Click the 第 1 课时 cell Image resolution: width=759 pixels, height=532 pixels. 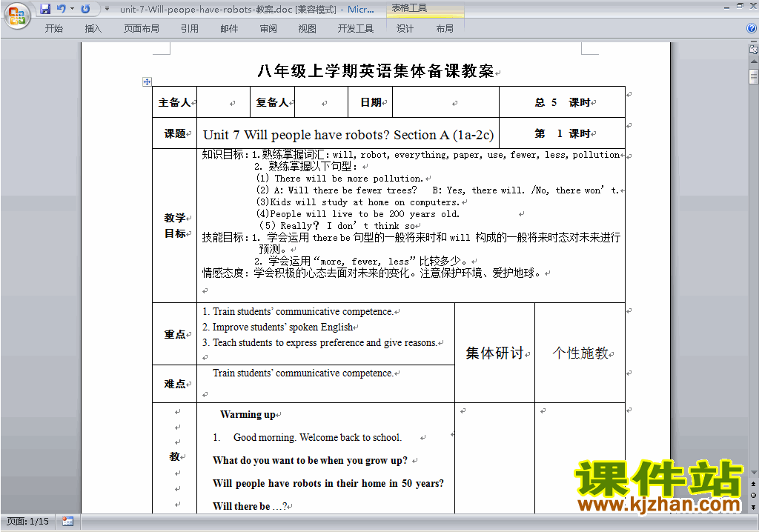click(562, 133)
